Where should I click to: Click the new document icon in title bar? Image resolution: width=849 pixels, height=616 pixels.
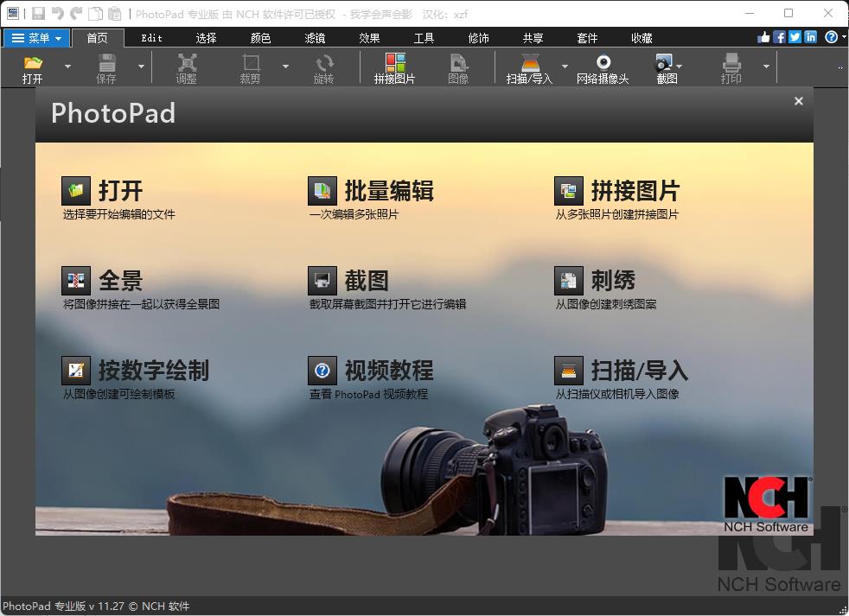coord(95,14)
